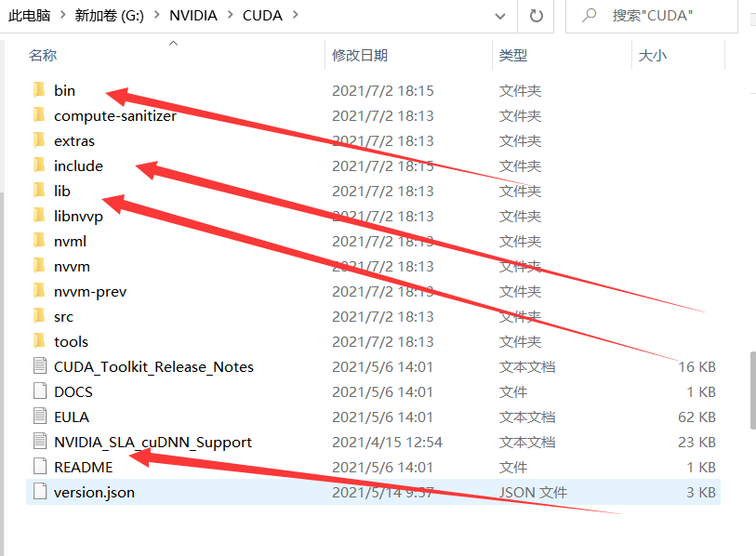Viewport: 756px width, 556px height.
Task: Click the 2021/4/15 12:54 date cell
Action: [x=387, y=443]
